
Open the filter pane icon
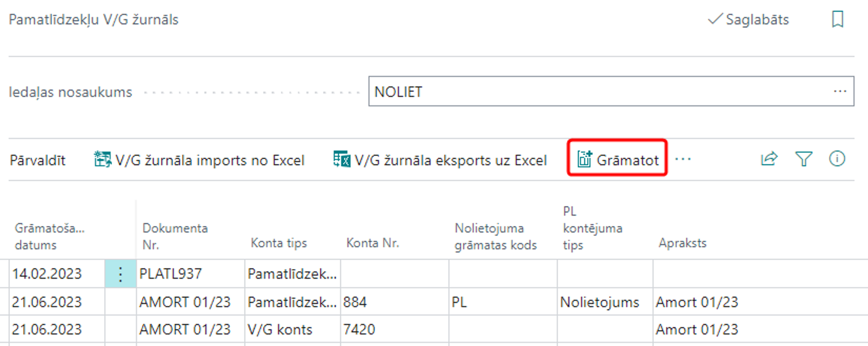pos(803,159)
